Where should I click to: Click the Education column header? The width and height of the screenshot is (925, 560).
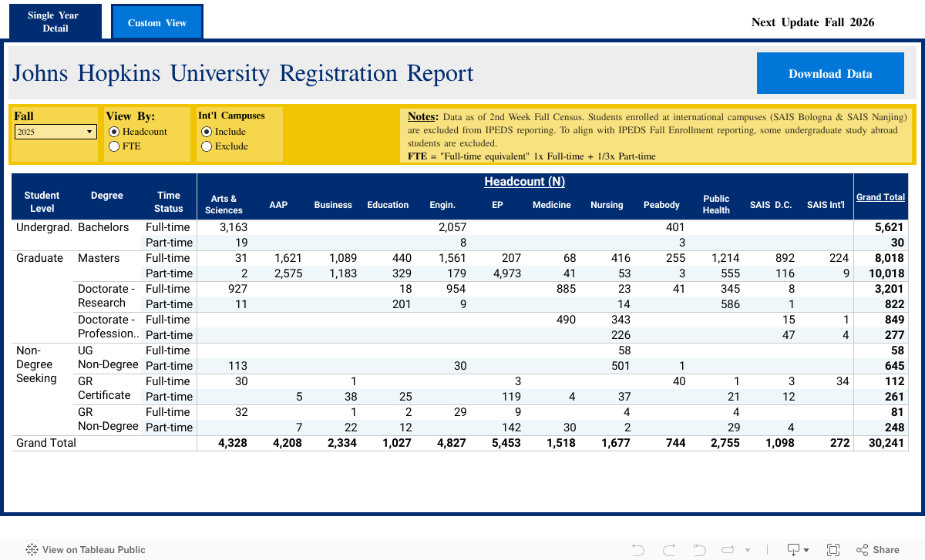point(388,205)
